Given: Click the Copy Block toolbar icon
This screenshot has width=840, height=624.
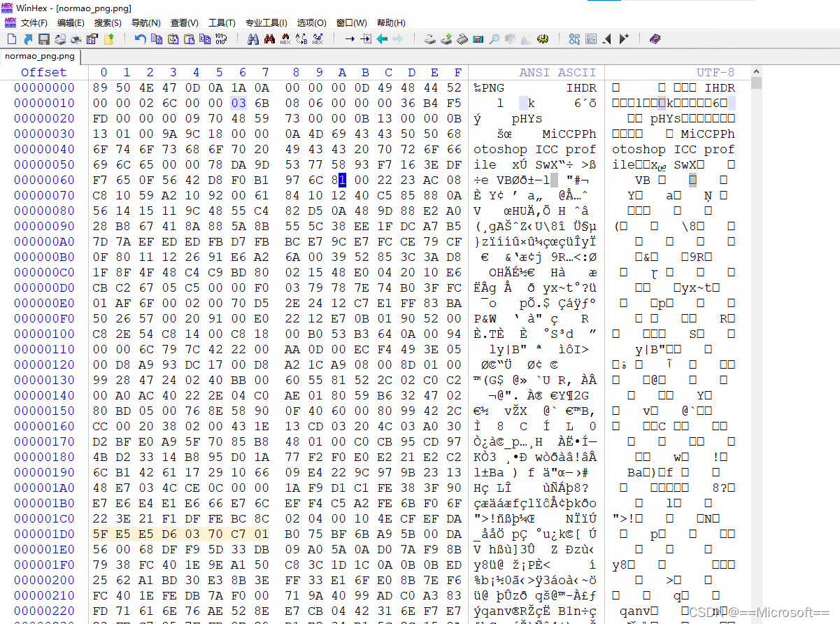Looking at the screenshot, I should [x=157, y=39].
